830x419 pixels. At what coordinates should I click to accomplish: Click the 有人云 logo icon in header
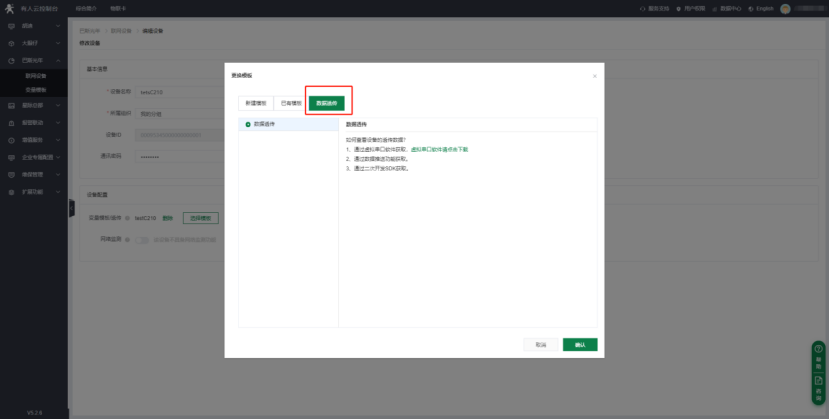[9, 8]
